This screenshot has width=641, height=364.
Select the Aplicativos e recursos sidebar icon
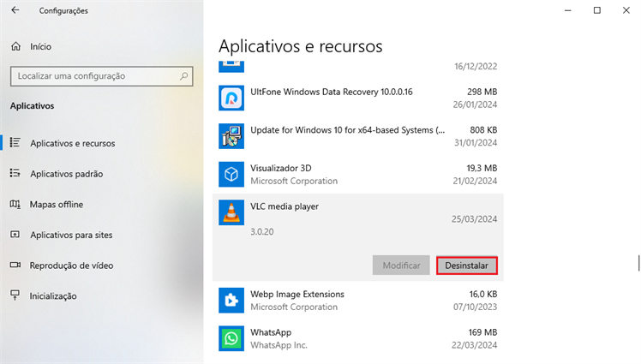pos(15,142)
